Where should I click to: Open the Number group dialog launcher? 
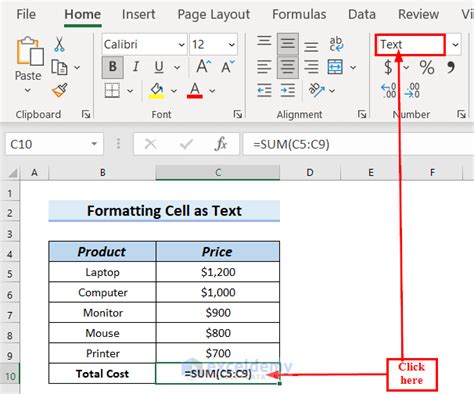(x=461, y=114)
